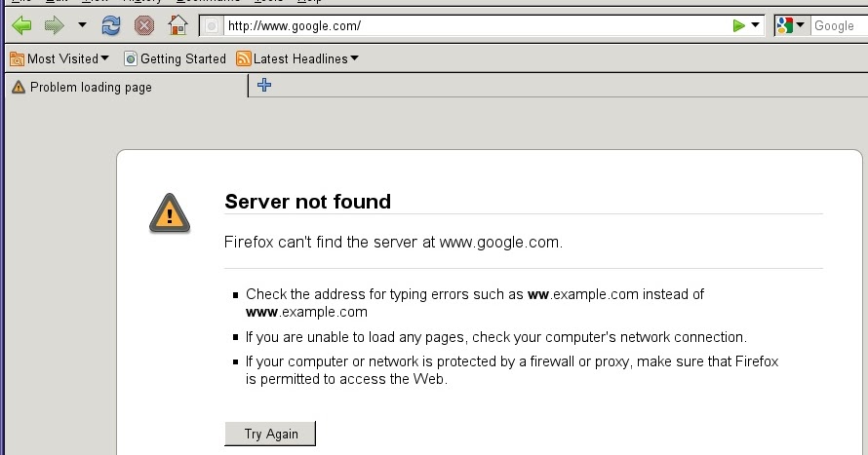The height and width of the screenshot is (455, 868).
Task: Expand the Most Visited bookmarks menu
Action: pyautogui.click(x=59, y=58)
